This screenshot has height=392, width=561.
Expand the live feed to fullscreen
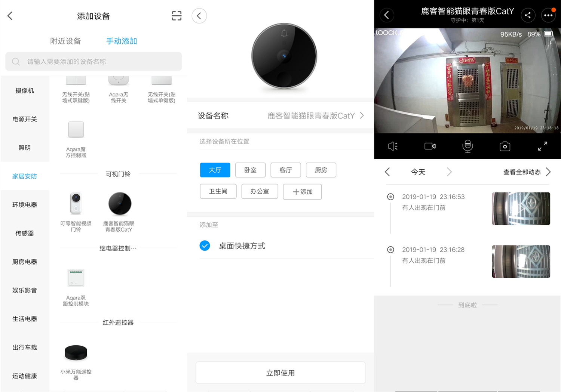click(543, 146)
